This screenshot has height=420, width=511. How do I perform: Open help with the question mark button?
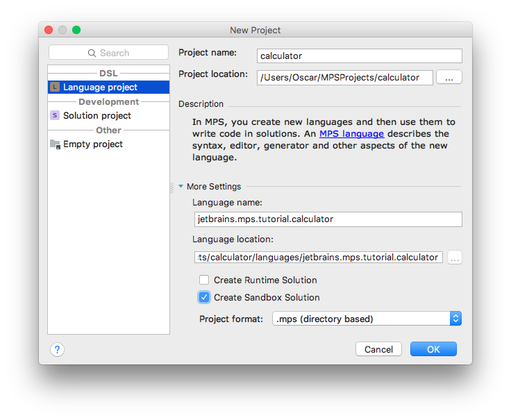[58, 350]
